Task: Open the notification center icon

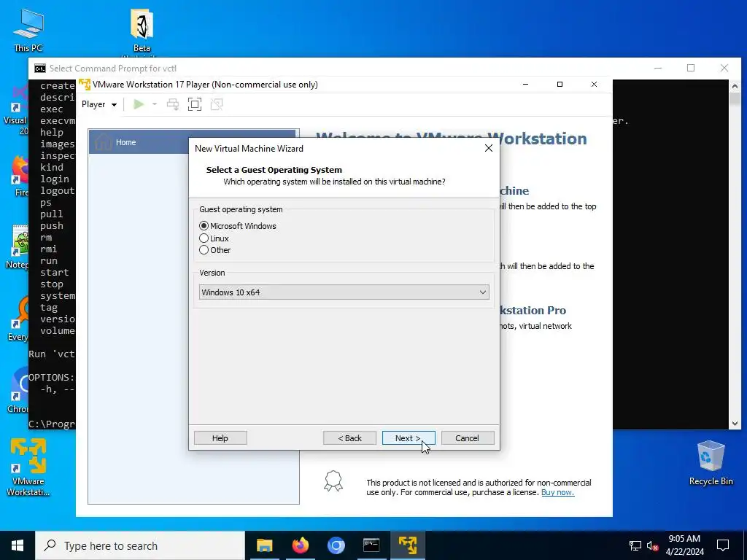Action: point(723,545)
